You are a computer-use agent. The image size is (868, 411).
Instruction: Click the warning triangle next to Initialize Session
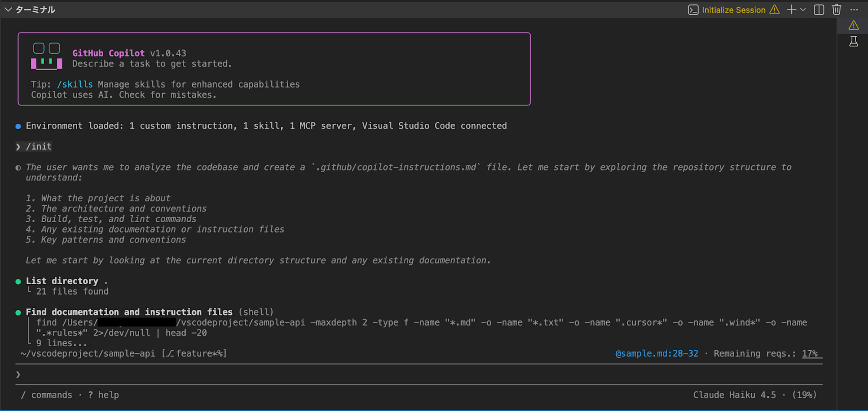coord(775,10)
